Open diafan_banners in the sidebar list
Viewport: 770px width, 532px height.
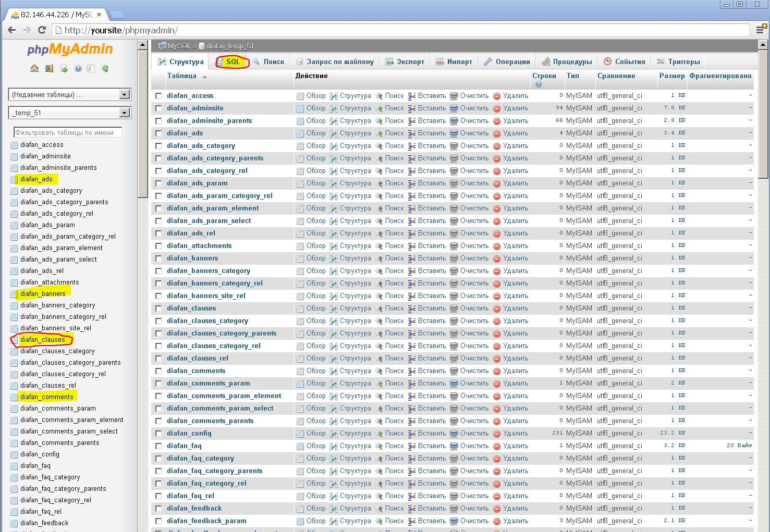(x=43, y=294)
